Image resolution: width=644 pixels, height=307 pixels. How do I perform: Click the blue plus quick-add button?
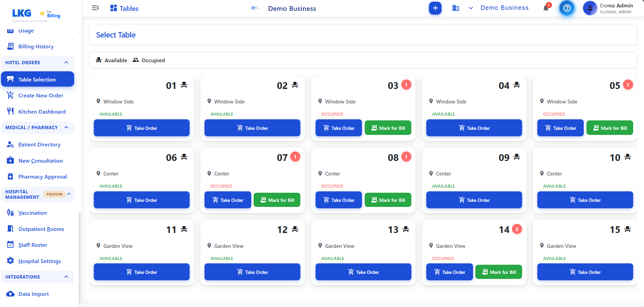tap(435, 8)
